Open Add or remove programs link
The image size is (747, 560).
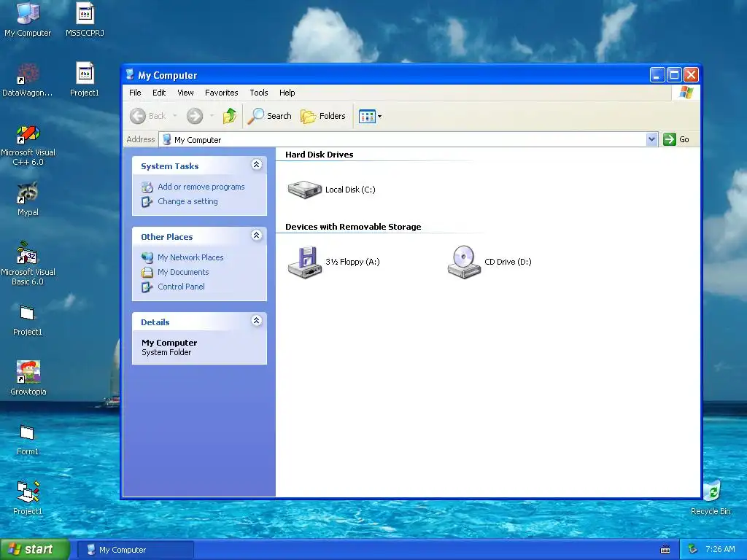[201, 187]
